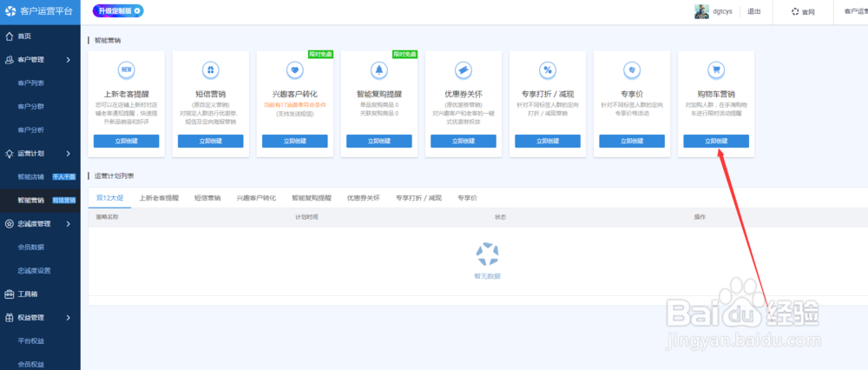
Task: Switch to the 优惠券关怀 tab
Action: point(364,198)
